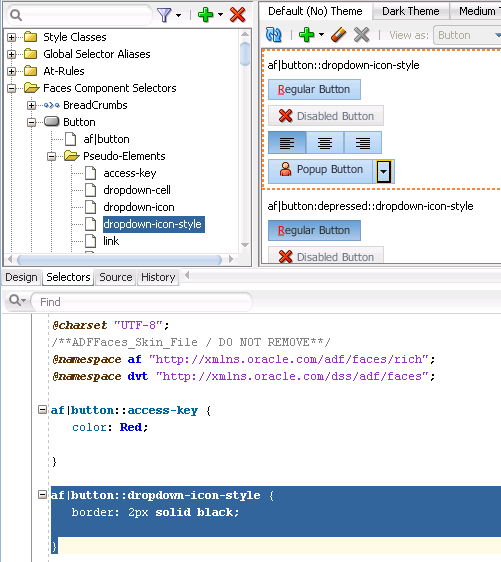Open the dropdown arrow beside filter icon

(178, 15)
